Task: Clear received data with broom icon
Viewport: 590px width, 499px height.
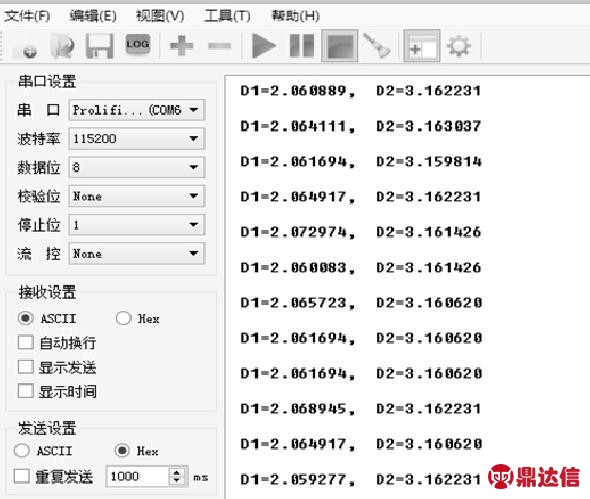Action: click(x=377, y=46)
